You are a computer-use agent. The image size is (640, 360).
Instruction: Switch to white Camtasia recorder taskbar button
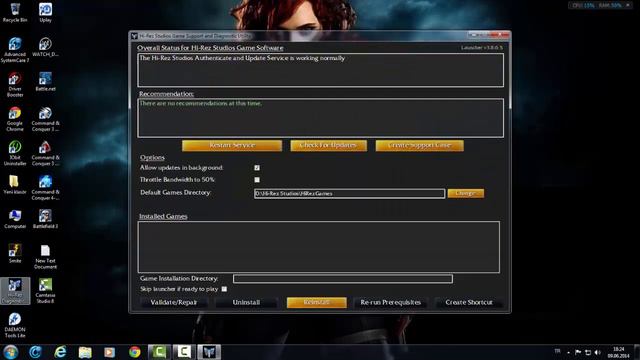tap(184, 352)
